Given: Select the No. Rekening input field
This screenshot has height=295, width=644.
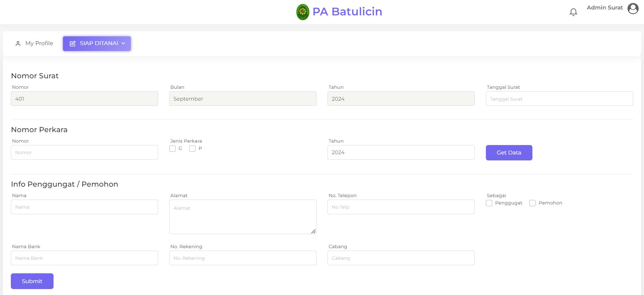Looking at the screenshot, I should tap(243, 258).
